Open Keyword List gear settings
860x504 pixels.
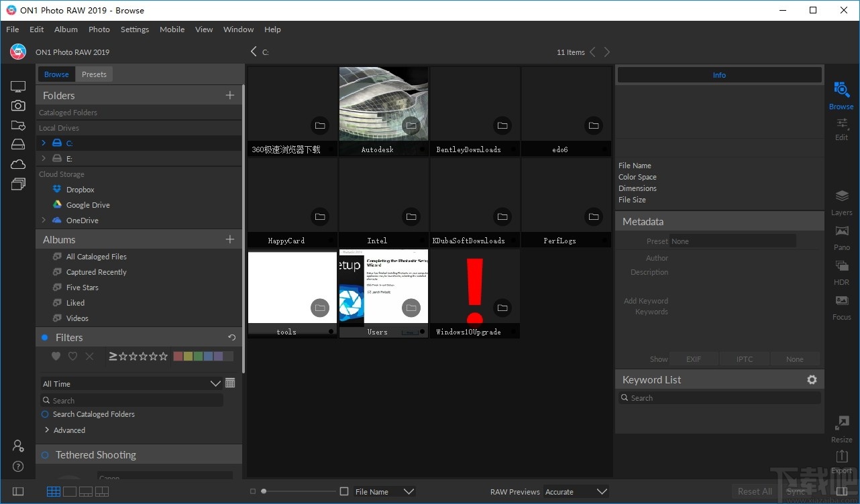coord(812,379)
